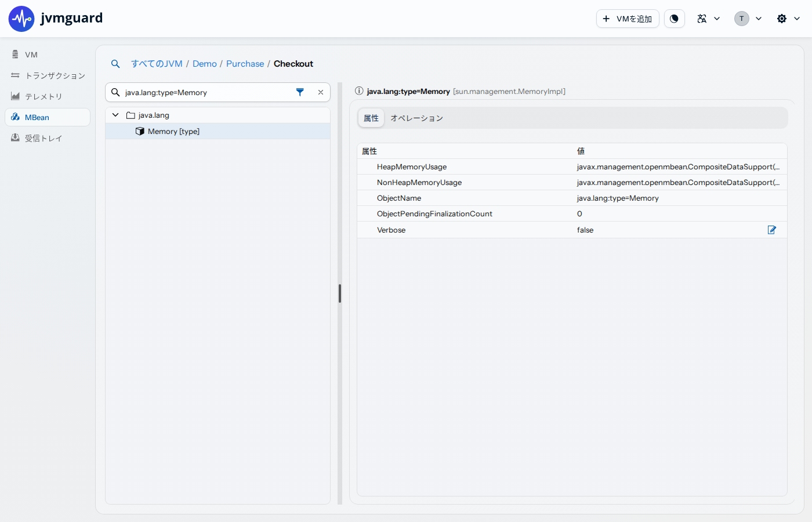Open 受信トレイ in the sidebar
The image size is (812, 522).
click(x=48, y=138)
